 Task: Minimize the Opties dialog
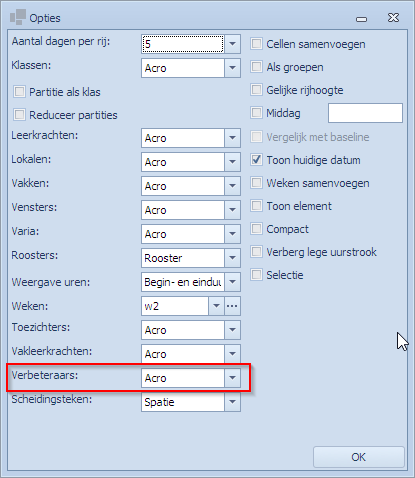361,19
